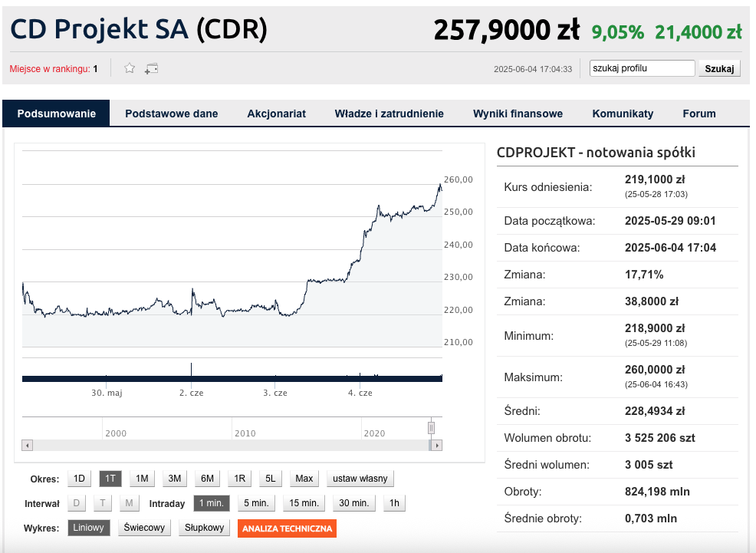Click the 2010 year in navigator
756x553 pixels.
[245, 433]
